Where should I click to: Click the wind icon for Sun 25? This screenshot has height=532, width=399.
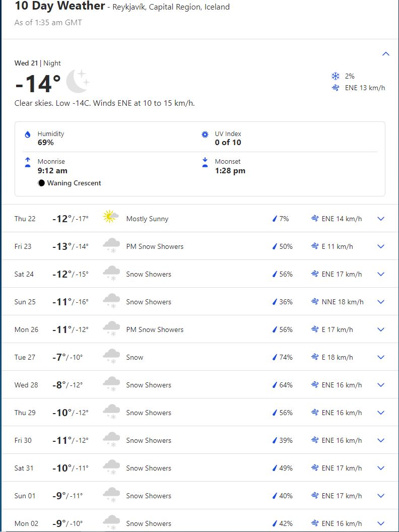click(x=315, y=302)
